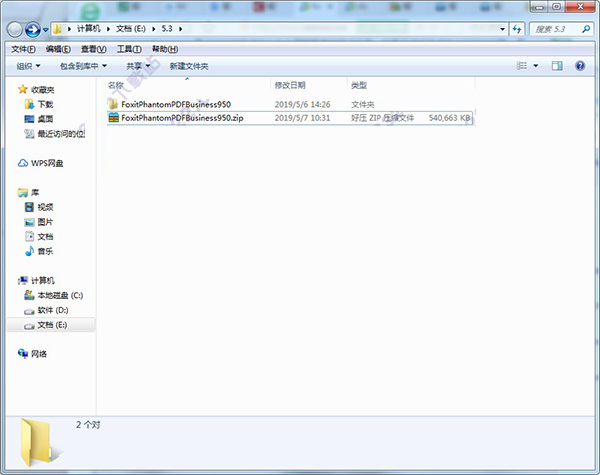
Task: Open WPS网盘 in the navigation pane
Action: [x=47, y=163]
